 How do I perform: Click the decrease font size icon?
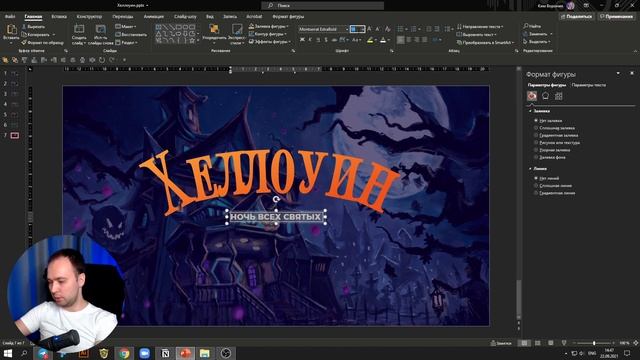tap(378, 29)
